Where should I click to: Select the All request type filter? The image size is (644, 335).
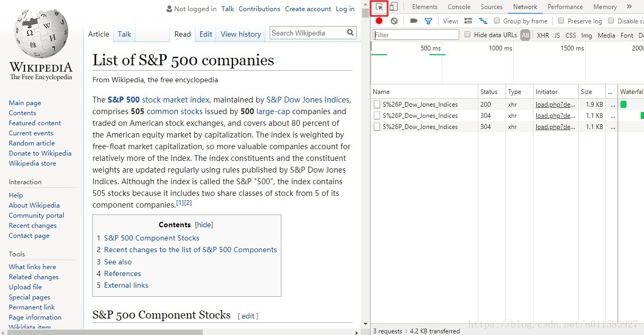pos(525,35)
